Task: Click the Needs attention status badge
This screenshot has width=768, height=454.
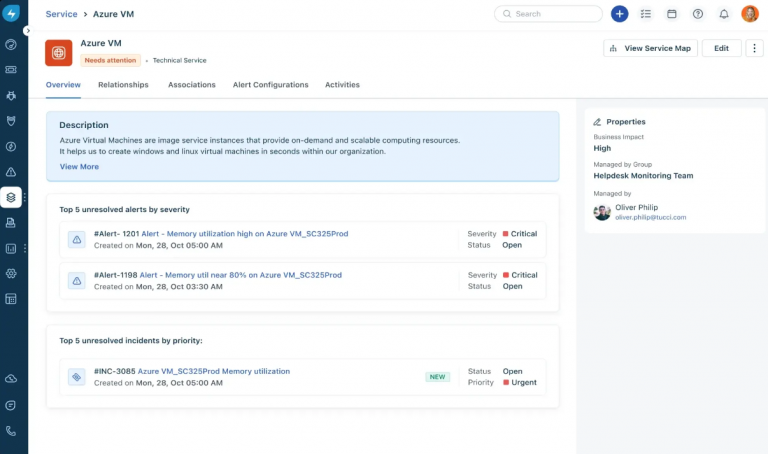Action: [x=110, y=60]
